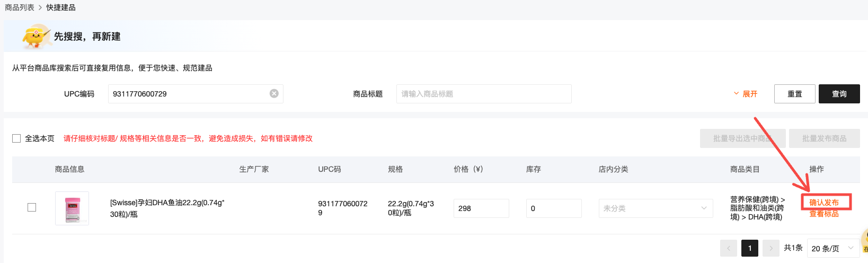
Task: Navigate to 商品列表 in the breadcrumb
Action: pos(20,7)
